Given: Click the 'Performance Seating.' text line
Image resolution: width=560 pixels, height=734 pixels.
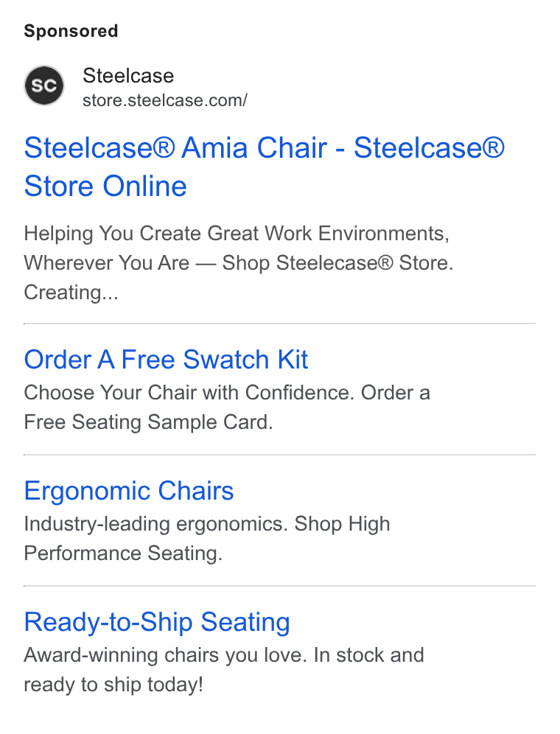Looking at the screenshot, I should [123, 553].
